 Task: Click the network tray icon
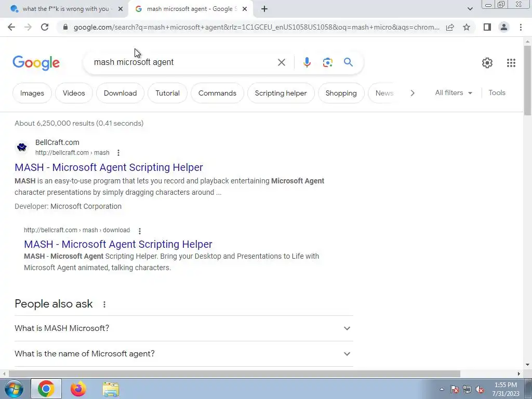pyautogui.click(x=467, y=389)
